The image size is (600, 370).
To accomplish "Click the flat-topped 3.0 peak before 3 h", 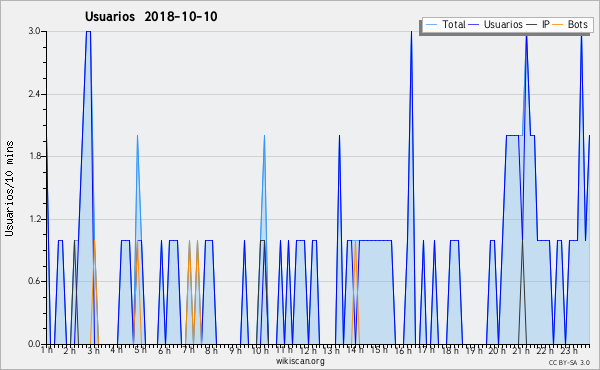I will point(88,32).
